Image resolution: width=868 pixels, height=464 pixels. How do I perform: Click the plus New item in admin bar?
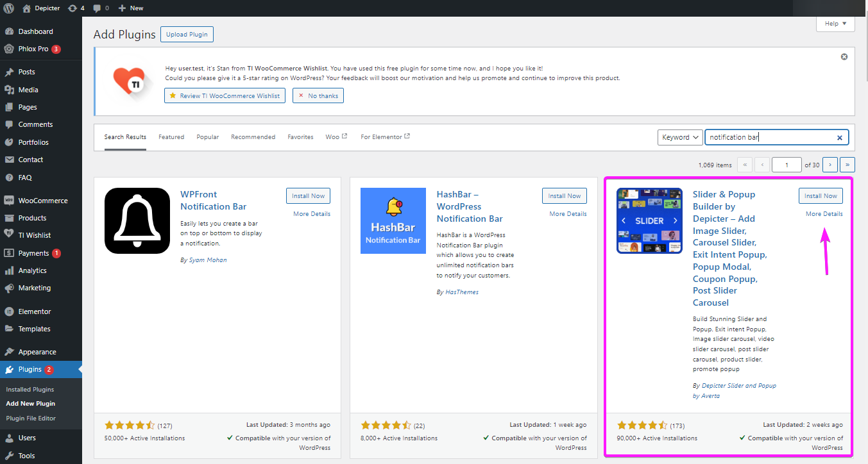click(x=131, y=8)
